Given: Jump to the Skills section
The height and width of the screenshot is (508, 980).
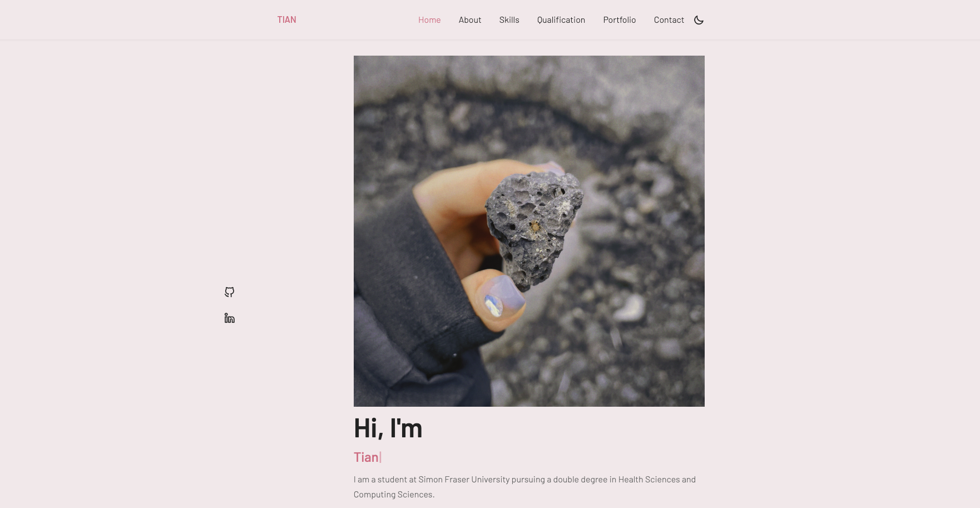Looking at the screenshot, I should click(x=509, y=20).
